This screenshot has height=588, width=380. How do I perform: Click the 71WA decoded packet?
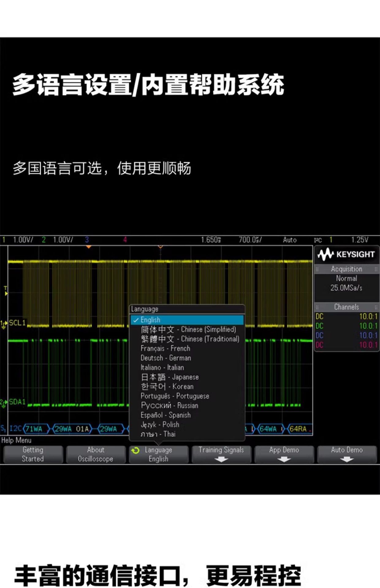point(36,429)
